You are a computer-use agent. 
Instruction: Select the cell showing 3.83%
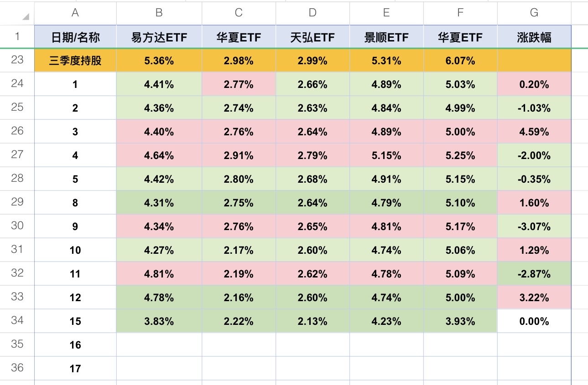click(159, 321)
